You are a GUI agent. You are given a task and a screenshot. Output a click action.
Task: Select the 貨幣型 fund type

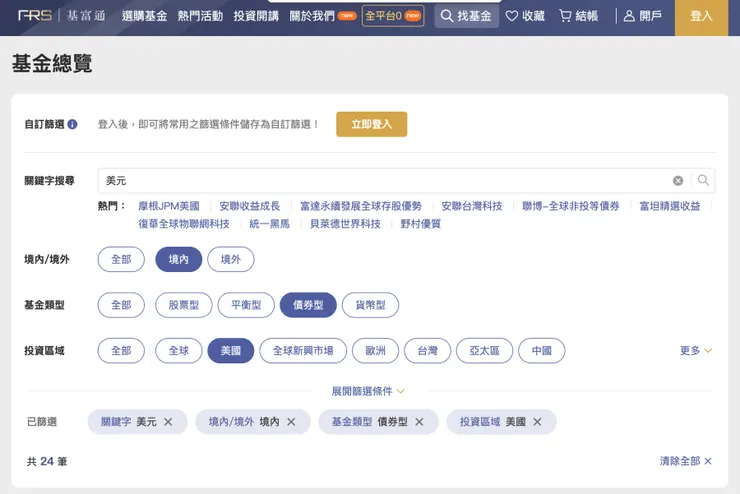[370, 305]
